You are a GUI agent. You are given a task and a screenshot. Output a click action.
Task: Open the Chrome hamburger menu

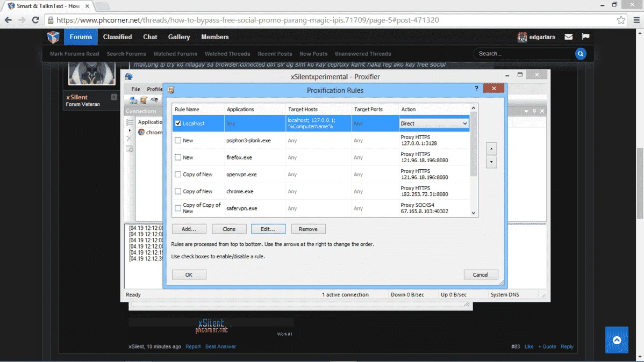click(636, 20)
